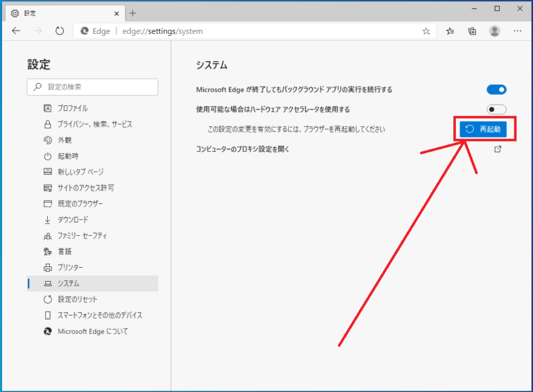Open the Collections icon
This screenshot has height=392, width=533.
[472, 31]
